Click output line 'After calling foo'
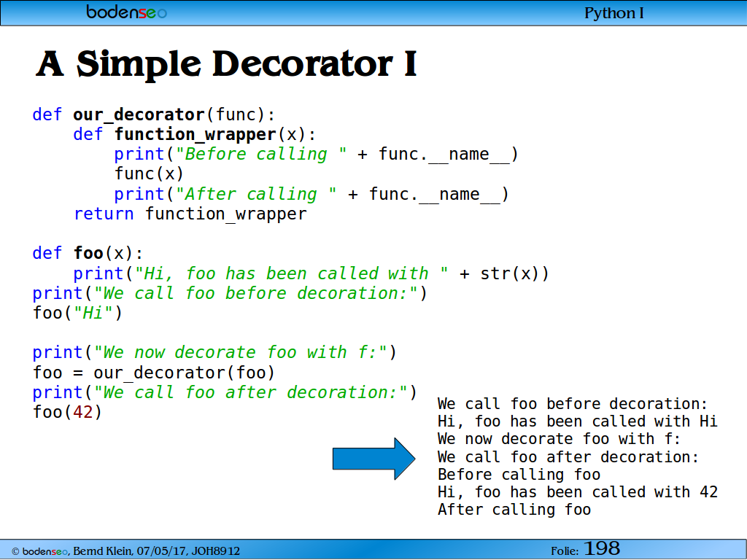Viewport: 747px width, 560px height. [x=514, y=510]
